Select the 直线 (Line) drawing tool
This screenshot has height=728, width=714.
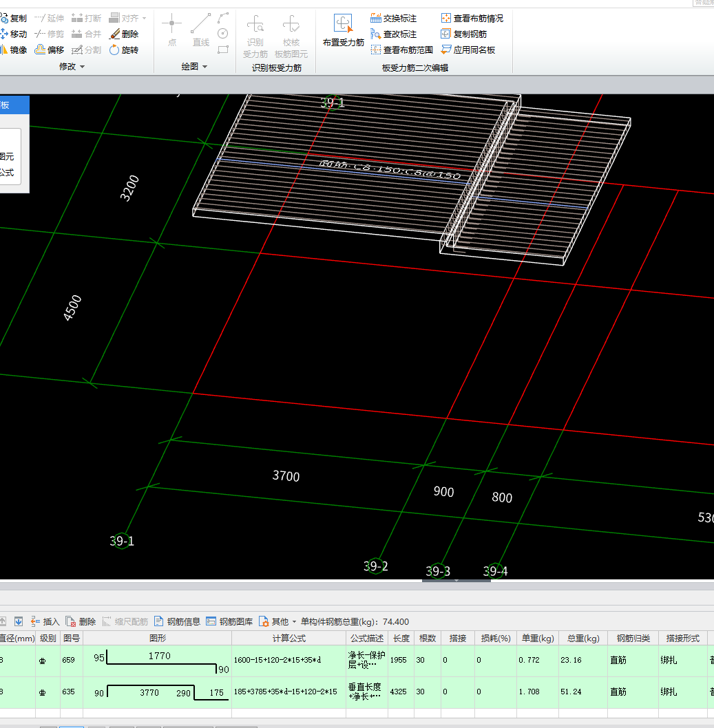click(x=200, y=30)
